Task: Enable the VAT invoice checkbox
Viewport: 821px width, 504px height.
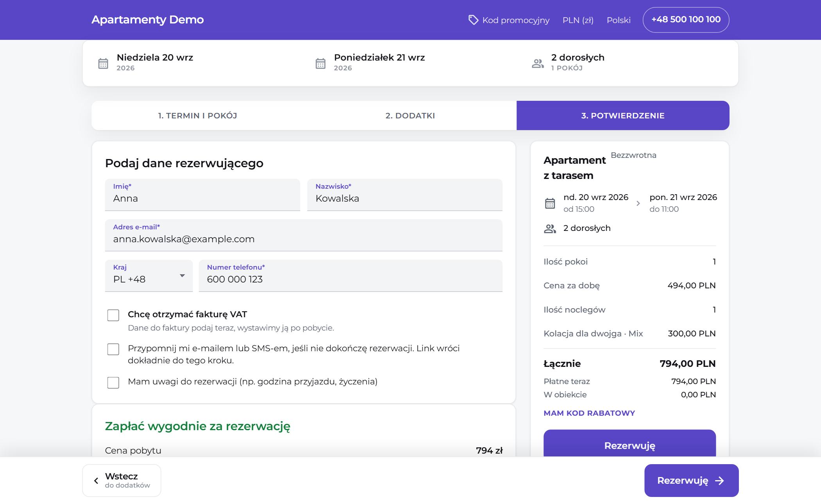Action: pos(113,315)
